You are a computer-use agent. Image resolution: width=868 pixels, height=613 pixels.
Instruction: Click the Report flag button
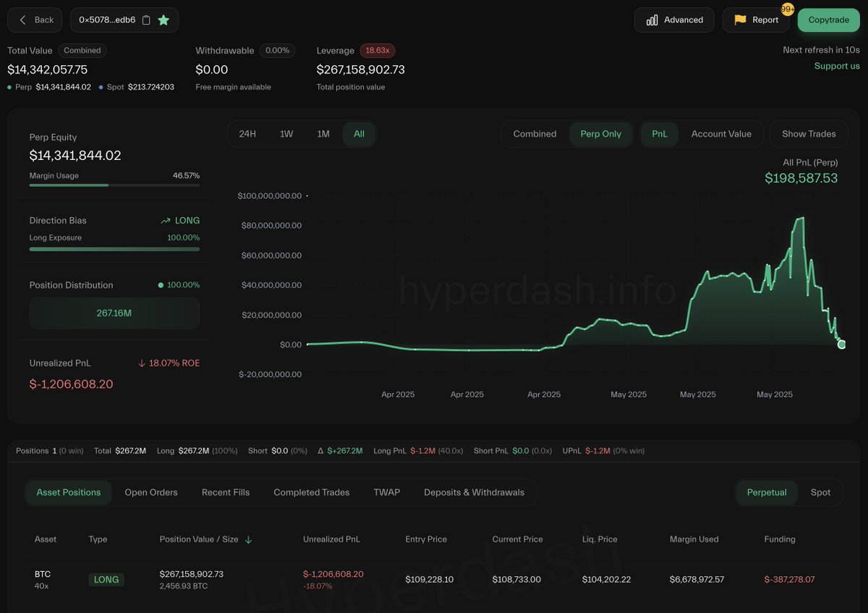tap(756, 20)
